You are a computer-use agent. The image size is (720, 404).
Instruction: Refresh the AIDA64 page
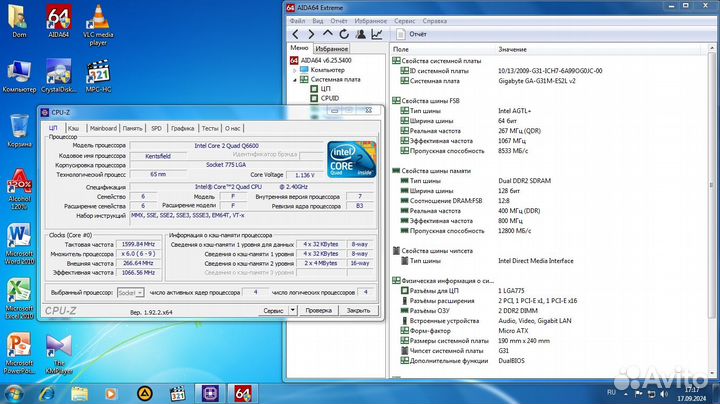[344, 34]
